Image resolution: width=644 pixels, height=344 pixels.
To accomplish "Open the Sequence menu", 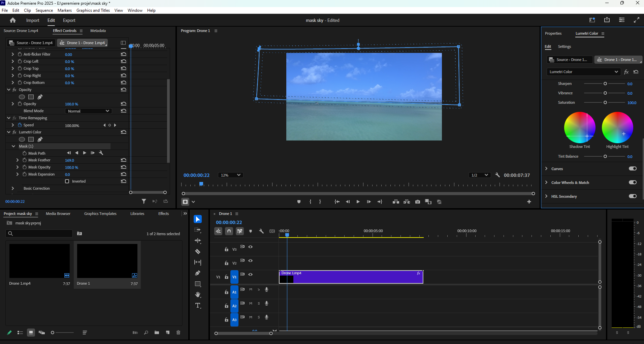I will tap(44, 10).
